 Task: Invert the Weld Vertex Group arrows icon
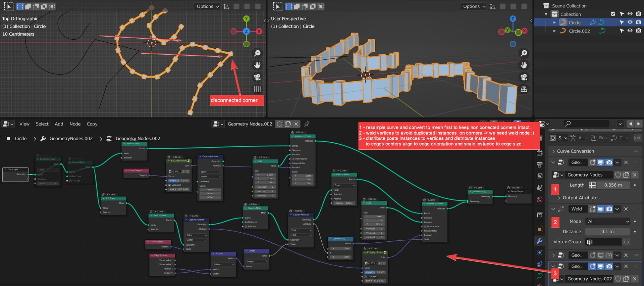(x=626, y=242)
